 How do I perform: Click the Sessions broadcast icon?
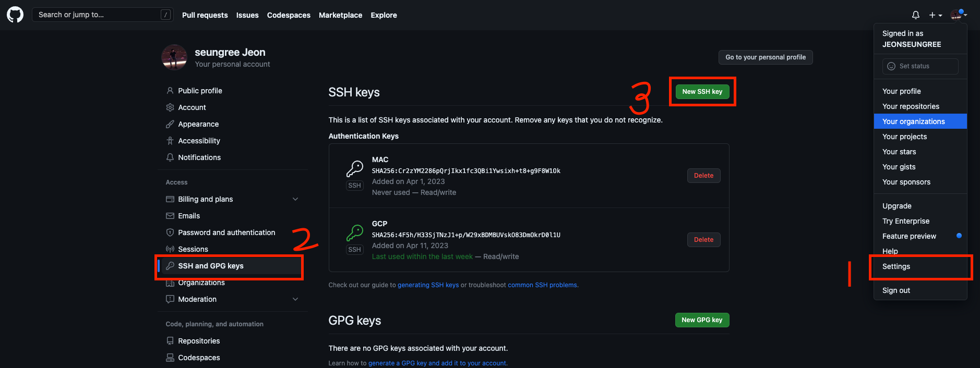click(170, 249)
